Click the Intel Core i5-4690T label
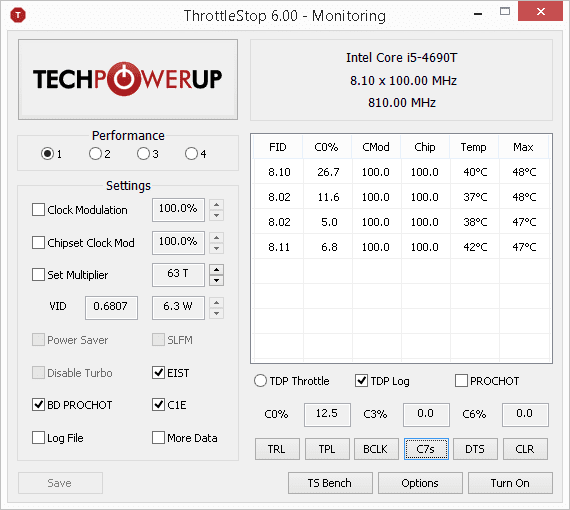The image size is (570, 510). 402,57
